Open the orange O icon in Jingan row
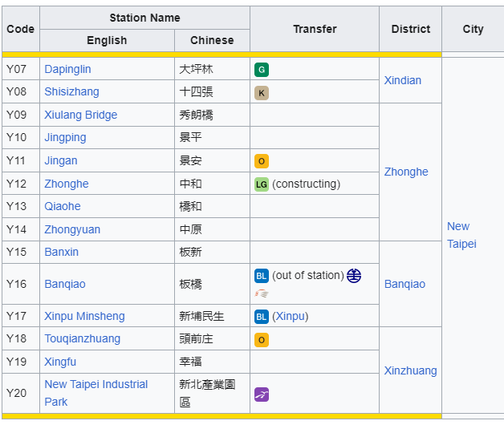504x433 pixels. pos(261,161)
